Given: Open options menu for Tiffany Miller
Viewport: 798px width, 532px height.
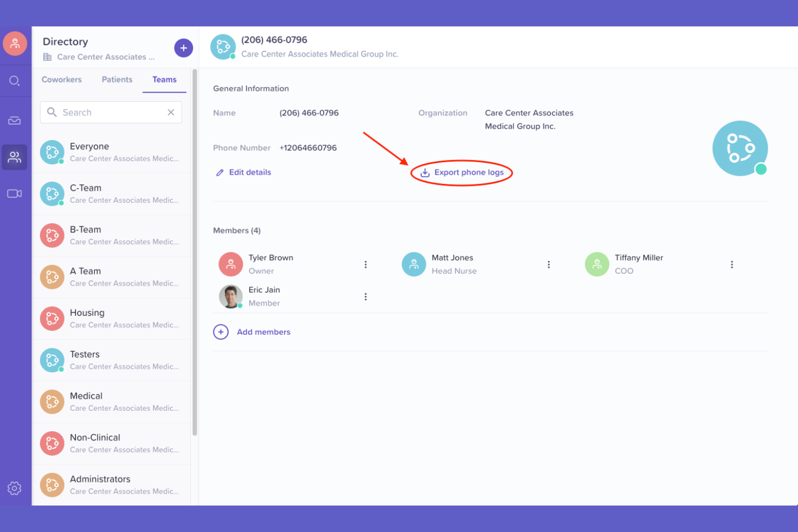Looking at the screenshot, I should click(732, 265).
